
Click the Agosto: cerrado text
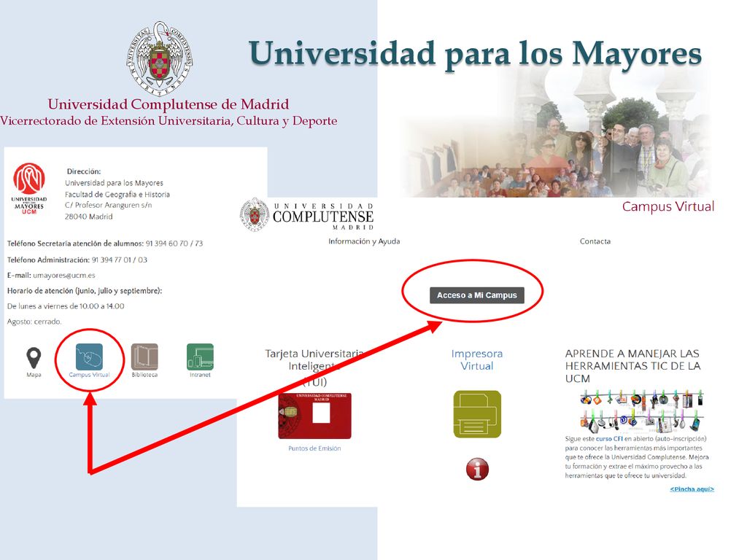tap(34, 322)
